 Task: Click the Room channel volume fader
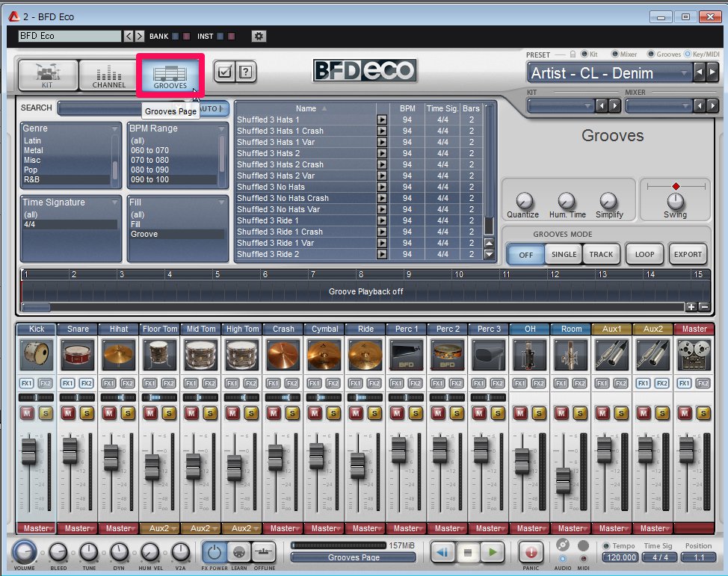[563, 480]
